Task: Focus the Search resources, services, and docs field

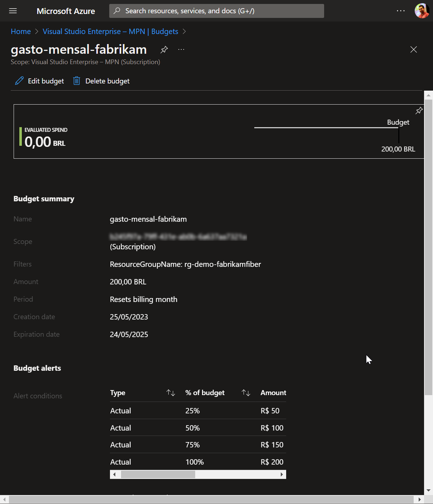Action: [216, 11]
